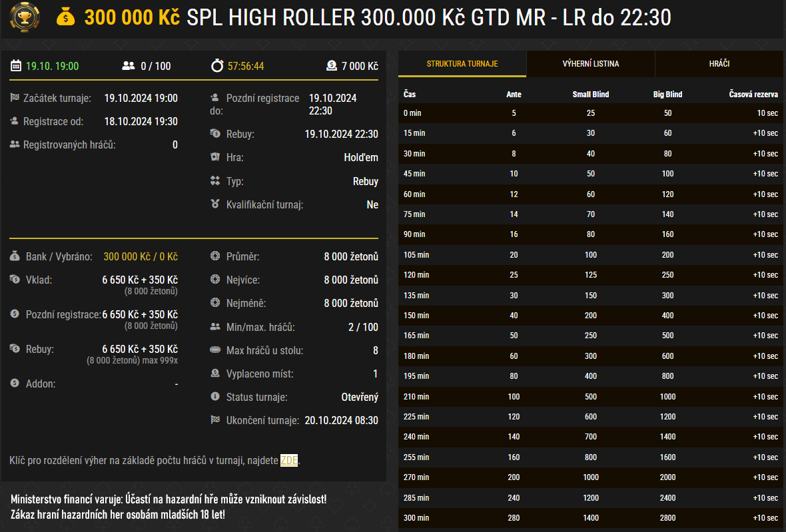The image size is (786, 532).
Task: Click the cards icon beside Hra
Action: point(214,157)
